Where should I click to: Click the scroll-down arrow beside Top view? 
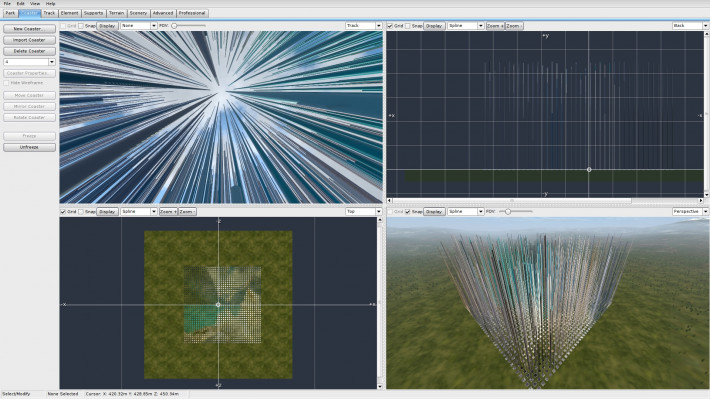(x=379, y=386)
